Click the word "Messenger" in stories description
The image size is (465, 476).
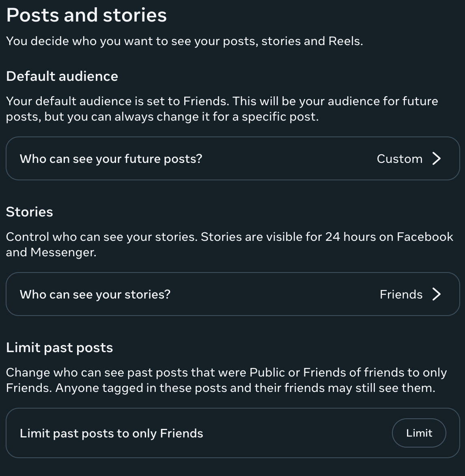62,252
